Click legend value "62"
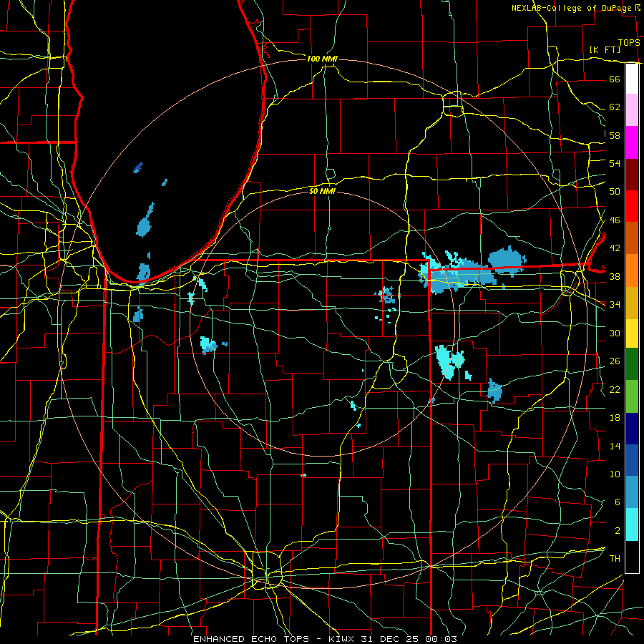The height and width of the screenshot is (644, 644). coord(615,107)
